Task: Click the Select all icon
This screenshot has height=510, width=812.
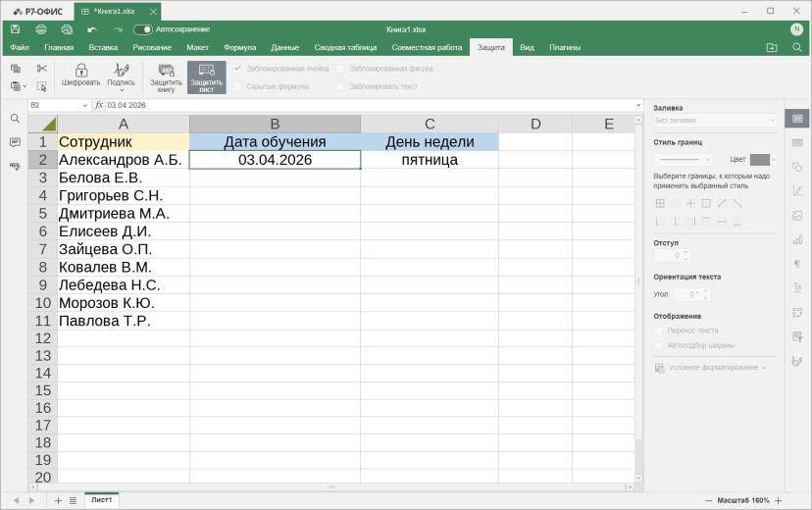Action: [x=42, y=86]
